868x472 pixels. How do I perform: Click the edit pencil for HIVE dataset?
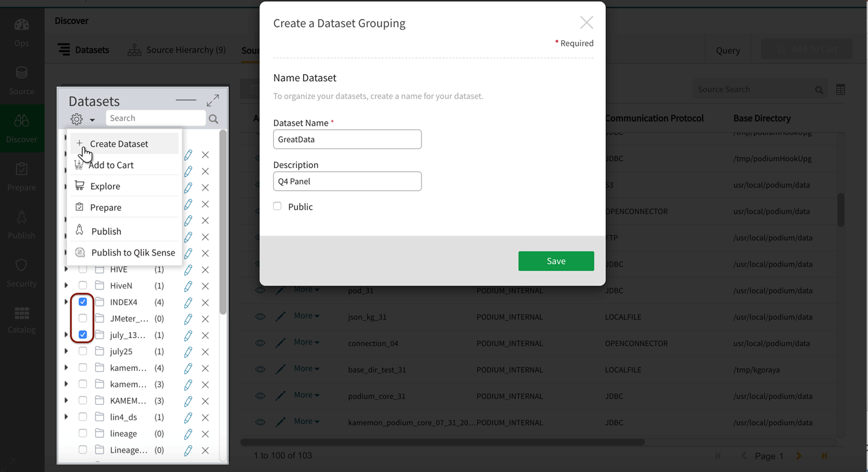(x=188, y=270)
